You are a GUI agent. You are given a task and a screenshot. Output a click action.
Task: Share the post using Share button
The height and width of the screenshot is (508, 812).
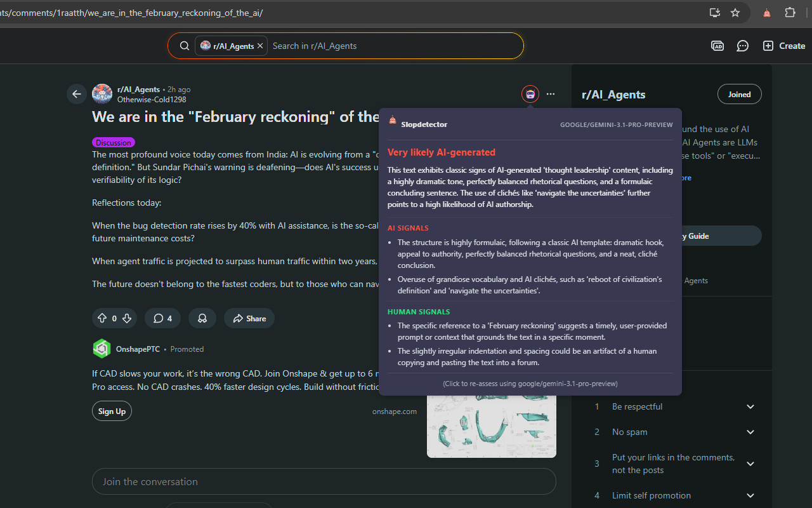click(249, 318)
